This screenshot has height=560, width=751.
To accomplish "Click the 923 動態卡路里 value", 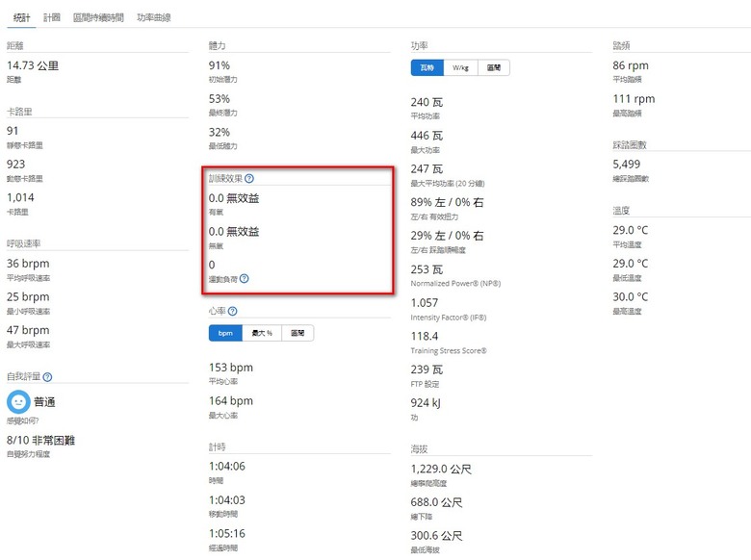I will pyautogui.click(x=15, y=165).
